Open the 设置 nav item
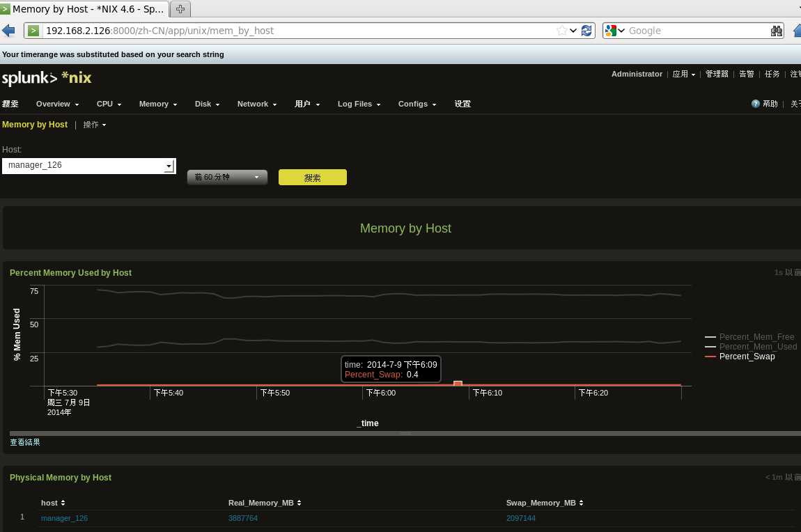 pos(462,104)
